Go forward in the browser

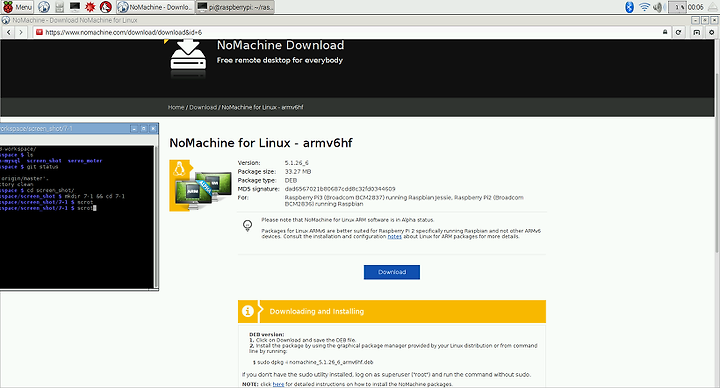coord(21,32)
